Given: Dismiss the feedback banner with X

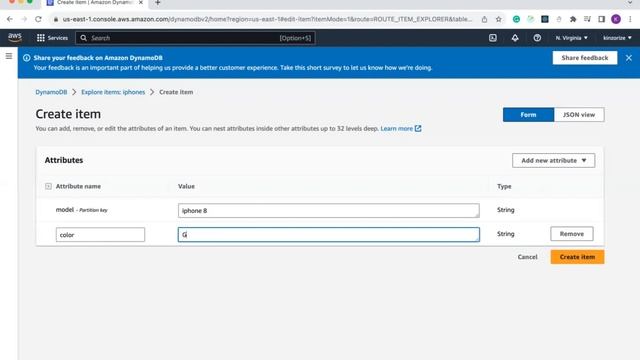Looking at the screenshot, I should [629, 58].
